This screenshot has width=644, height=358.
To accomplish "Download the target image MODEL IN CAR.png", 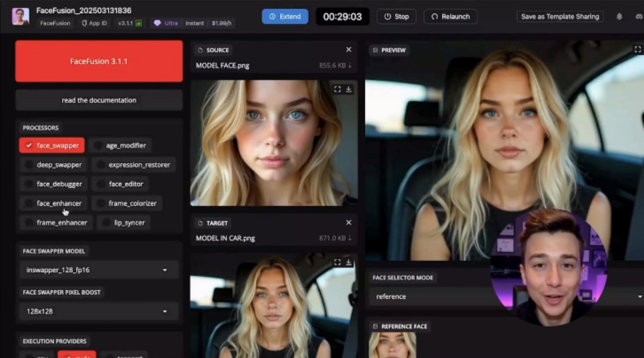I will tap(348, 262).
